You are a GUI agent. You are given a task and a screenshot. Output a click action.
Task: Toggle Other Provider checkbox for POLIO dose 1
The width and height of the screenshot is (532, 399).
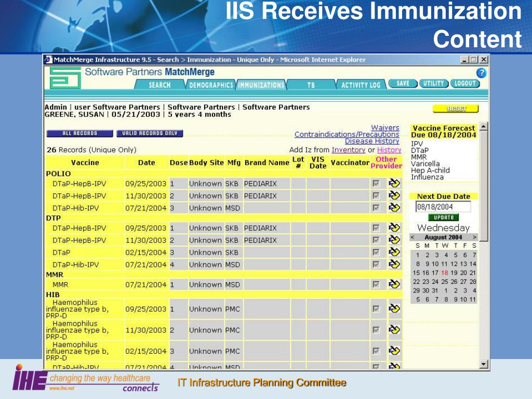(x=376, y=183)
